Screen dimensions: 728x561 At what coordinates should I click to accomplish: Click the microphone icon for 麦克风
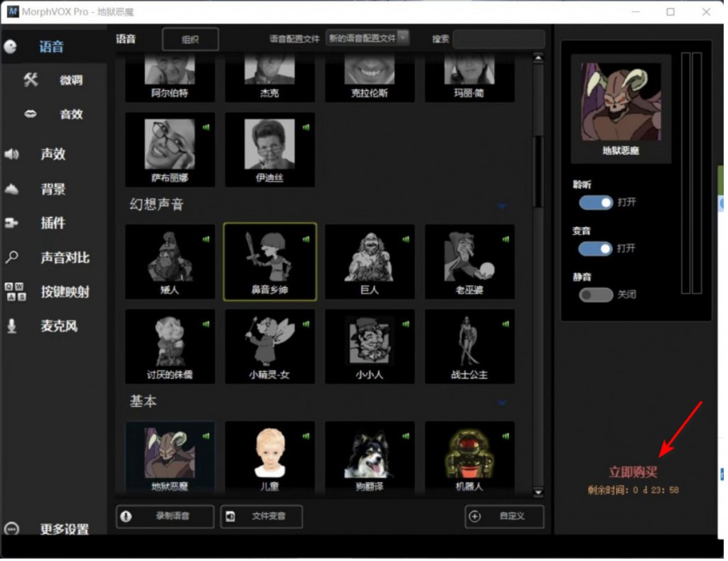[11, 326]
